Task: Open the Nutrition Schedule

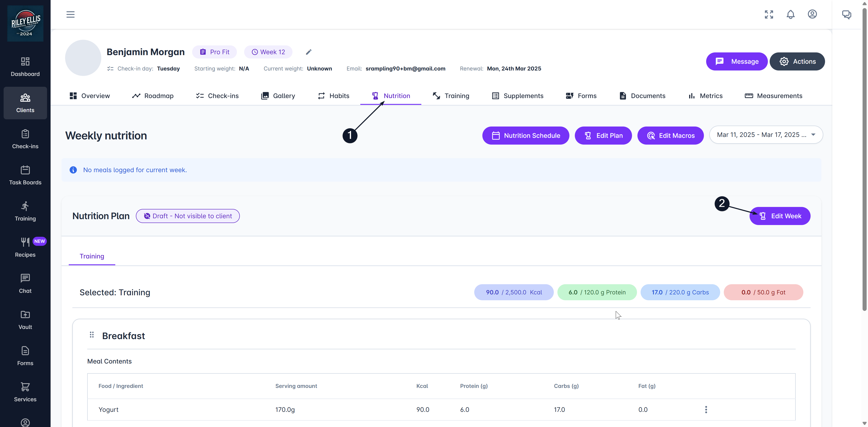Action: (x=526, y=135)
